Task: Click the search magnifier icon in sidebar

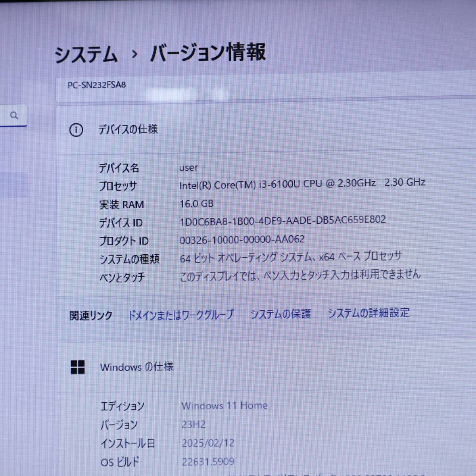Action: 14,115
